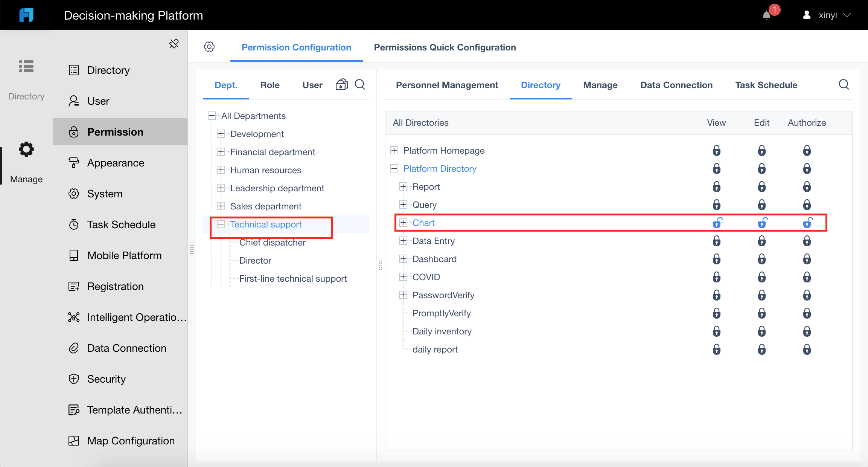
Task: Open the Registration menu item
Action: click(120, 286)
